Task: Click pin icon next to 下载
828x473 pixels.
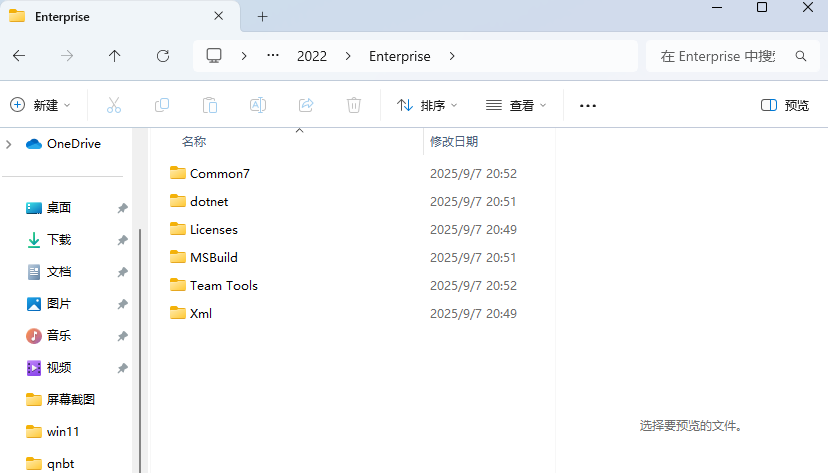Action: click(x=123, y=240)
